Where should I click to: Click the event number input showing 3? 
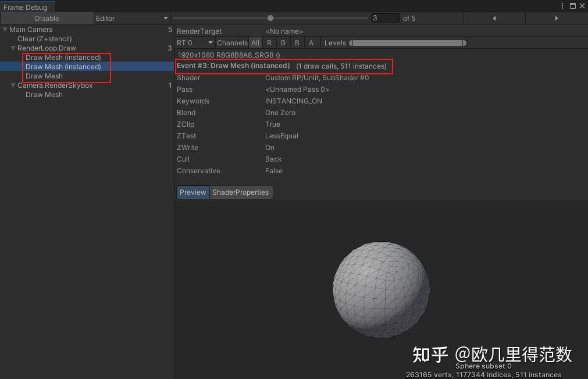point(384,18)
